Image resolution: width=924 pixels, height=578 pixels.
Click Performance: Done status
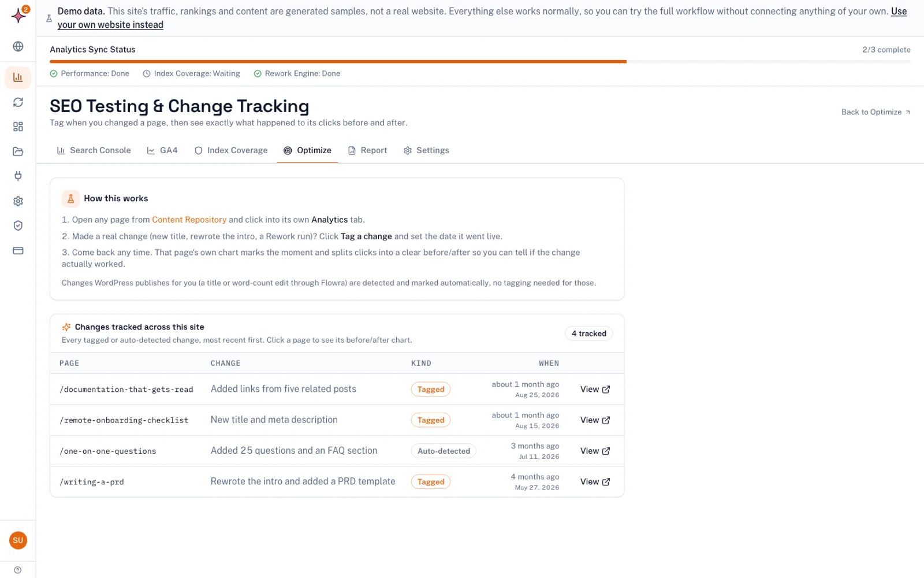tap(90, 73)
